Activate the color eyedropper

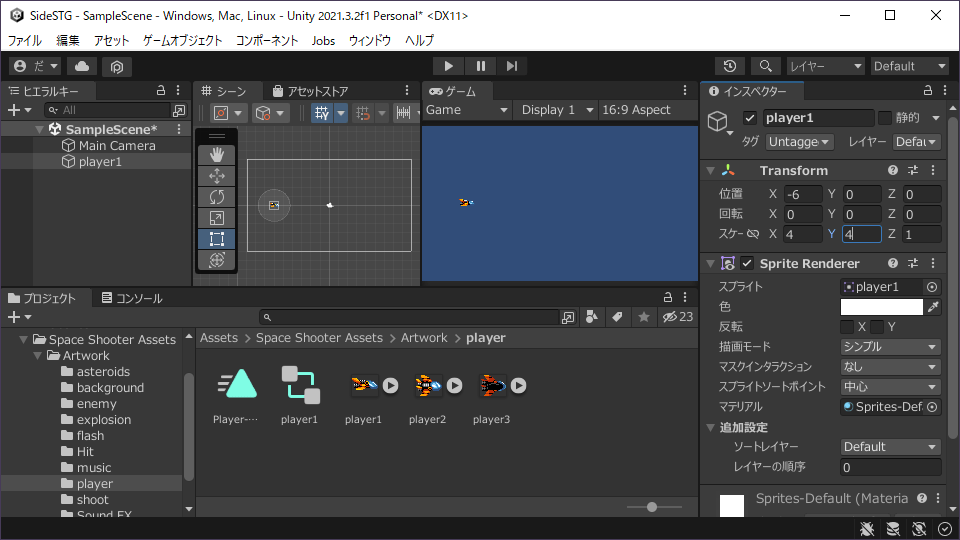[933, 307]
